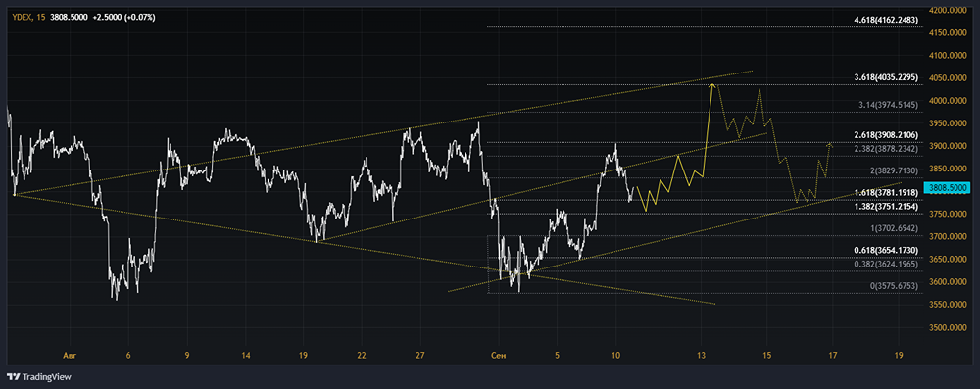Screen dimensions: 980x389
Task: Click the Авг month label on time axis
Action: click(69, 356)
